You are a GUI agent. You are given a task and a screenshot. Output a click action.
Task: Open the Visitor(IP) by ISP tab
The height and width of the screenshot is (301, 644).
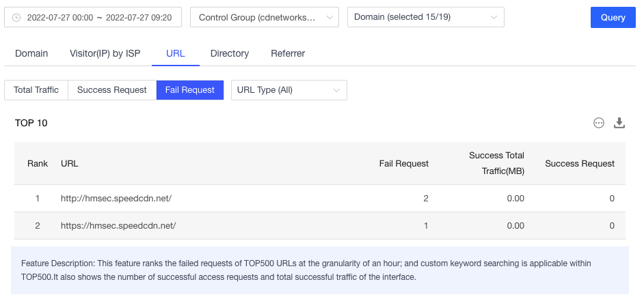[x=105, y=53]
